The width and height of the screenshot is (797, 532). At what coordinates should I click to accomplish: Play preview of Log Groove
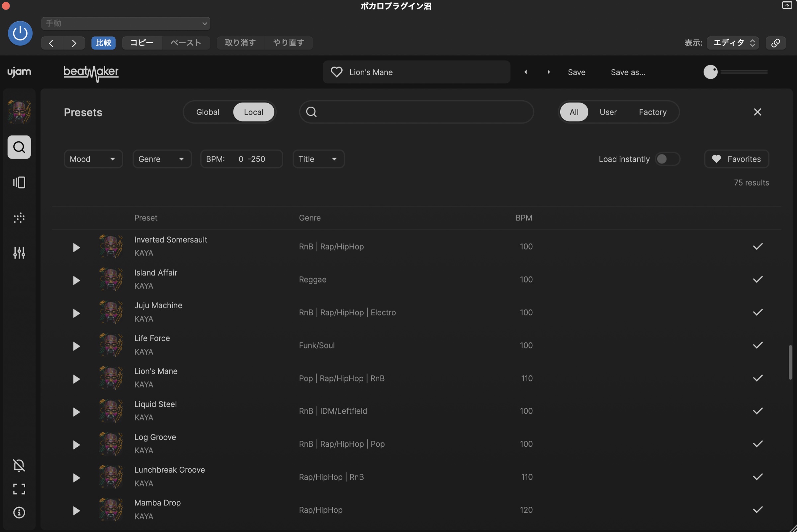click(x=76, y=445)
